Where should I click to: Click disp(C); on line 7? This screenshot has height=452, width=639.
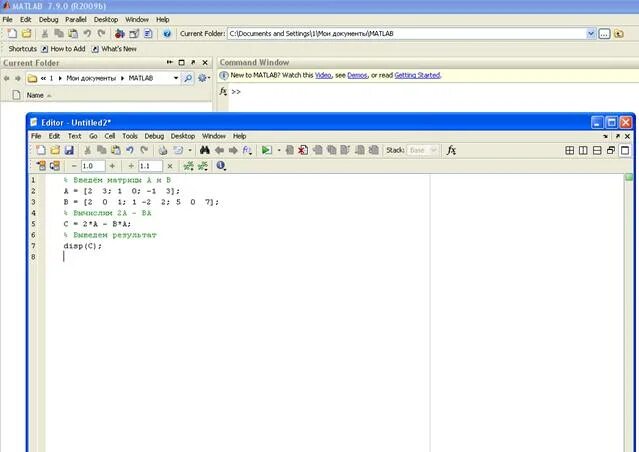[82, 246]
